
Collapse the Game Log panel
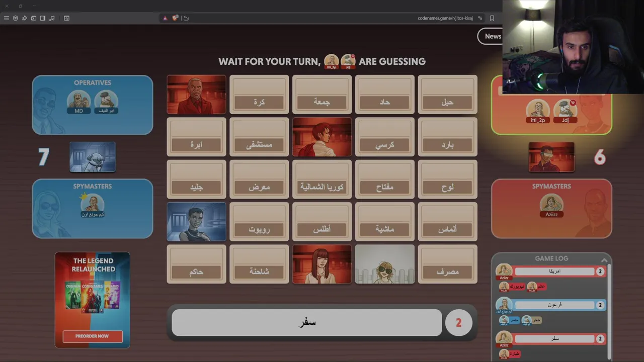604,260
